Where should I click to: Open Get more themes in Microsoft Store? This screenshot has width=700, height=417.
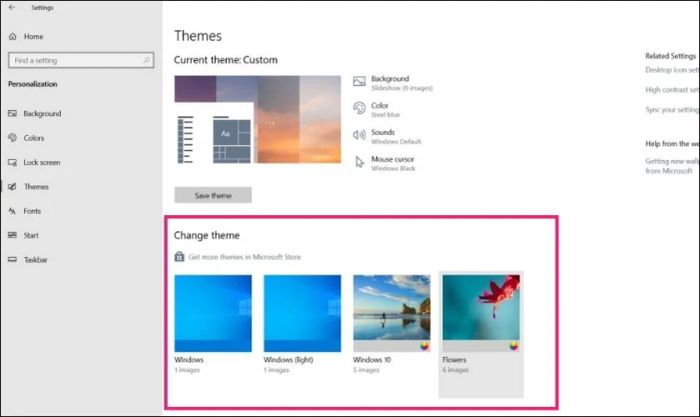coord(245,257)
